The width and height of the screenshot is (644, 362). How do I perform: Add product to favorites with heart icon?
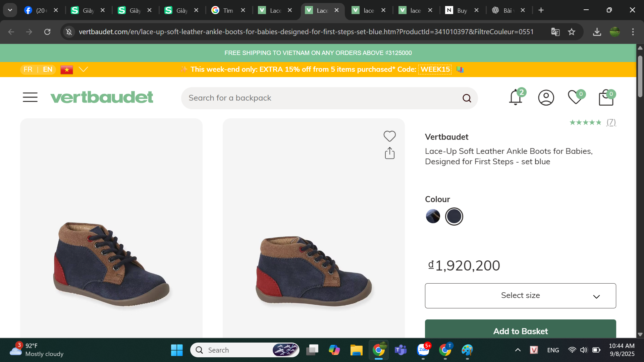(x=389, y=136)
